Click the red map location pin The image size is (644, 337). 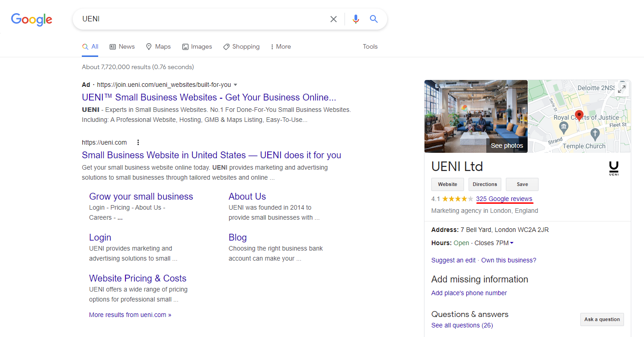[579, 115]
